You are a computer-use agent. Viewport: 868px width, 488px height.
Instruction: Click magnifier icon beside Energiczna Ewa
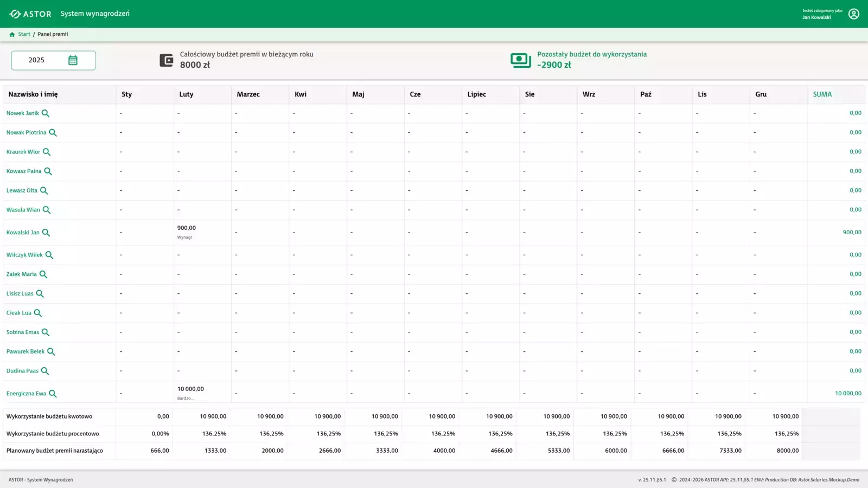[53, 394]
